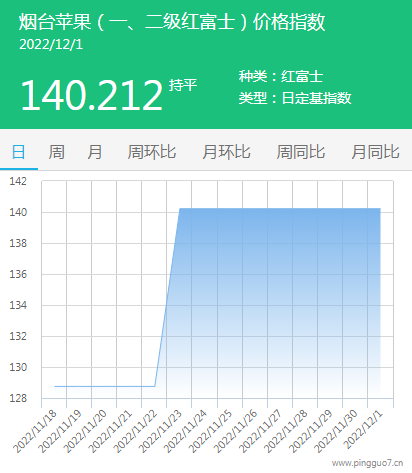This screenshot has width=412, height=473.
Task: Open the 月同比 tab
Action: click(376, 152)
